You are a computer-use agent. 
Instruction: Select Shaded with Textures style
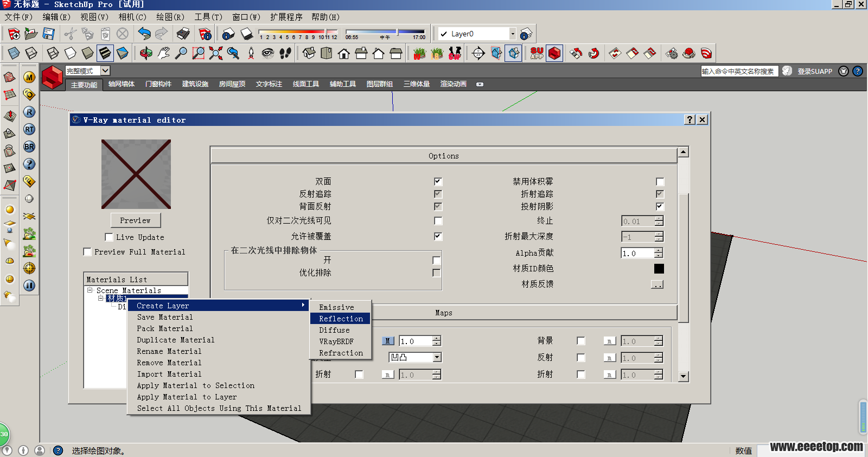105,53
